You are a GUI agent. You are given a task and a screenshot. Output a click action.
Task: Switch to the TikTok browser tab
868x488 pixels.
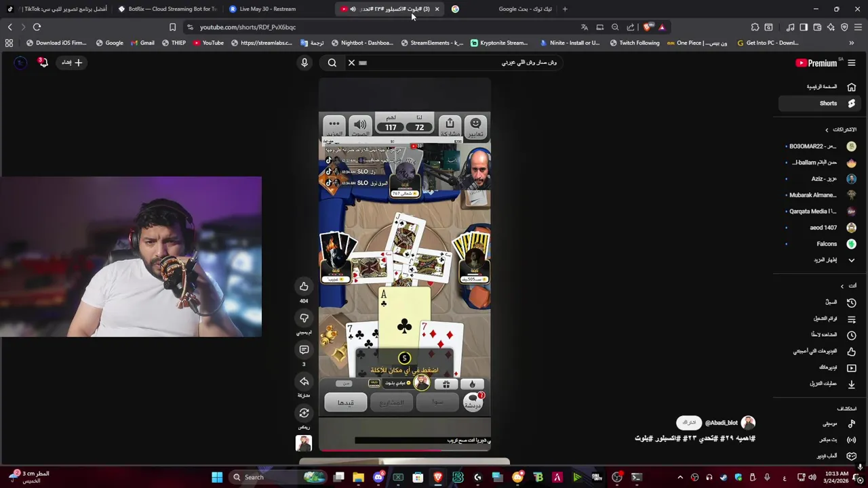[58, 9]
